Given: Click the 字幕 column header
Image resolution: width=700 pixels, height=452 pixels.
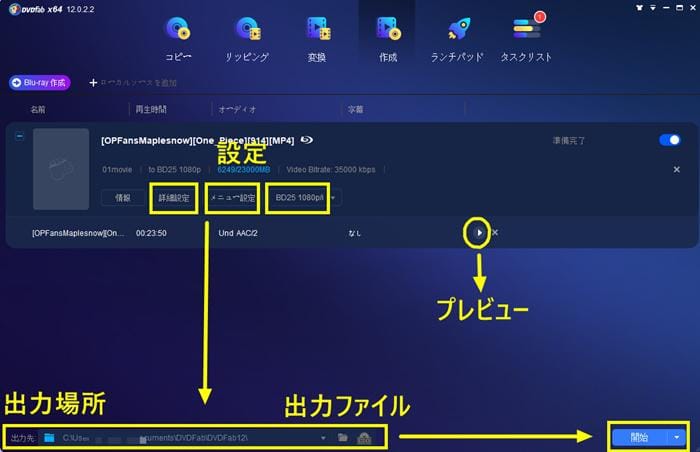Looking at the screenshot, I should pos(355,109).
